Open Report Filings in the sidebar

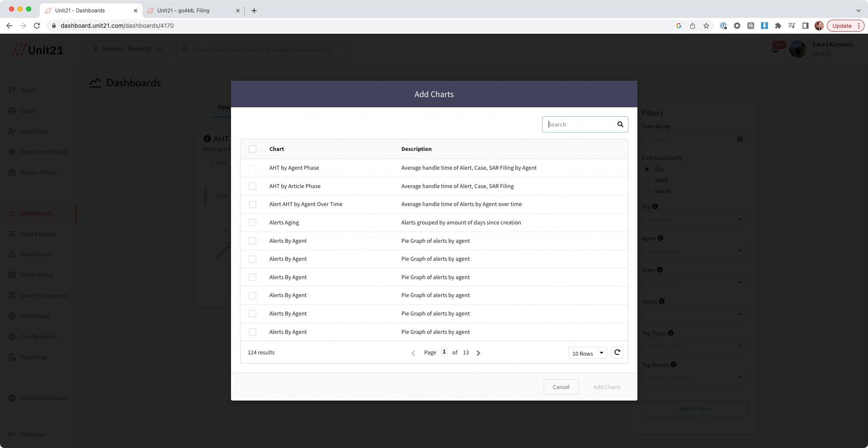[39, 172]
